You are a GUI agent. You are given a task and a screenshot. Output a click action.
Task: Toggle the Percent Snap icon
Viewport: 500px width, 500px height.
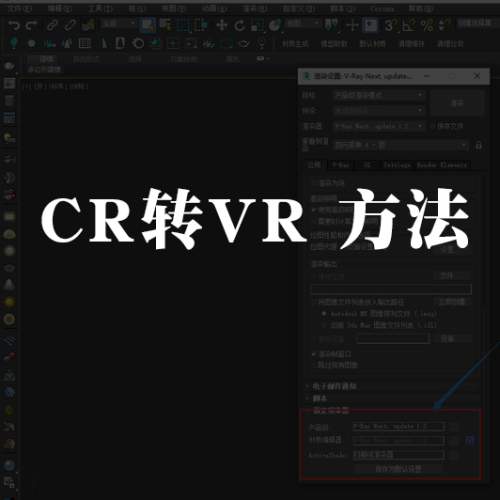426,25
